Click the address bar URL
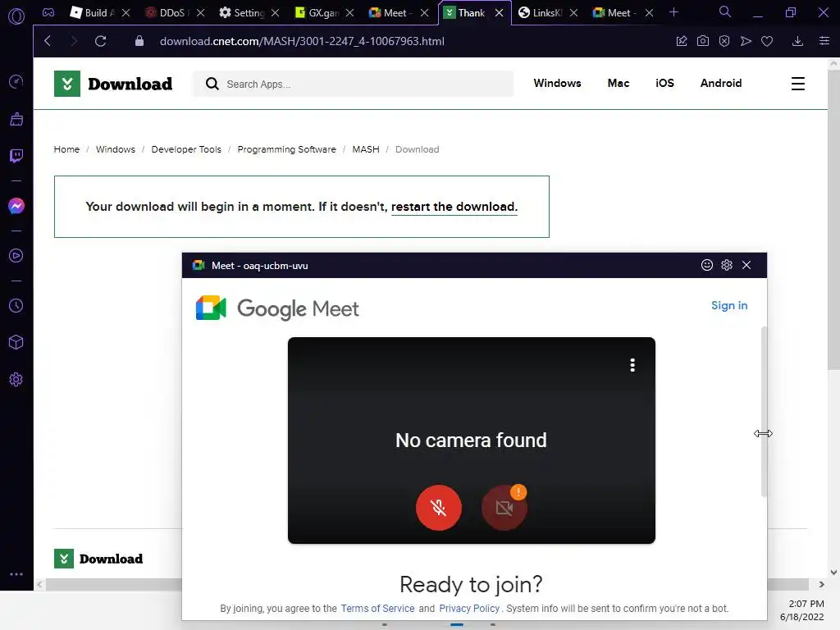 (x=302, y=41)
